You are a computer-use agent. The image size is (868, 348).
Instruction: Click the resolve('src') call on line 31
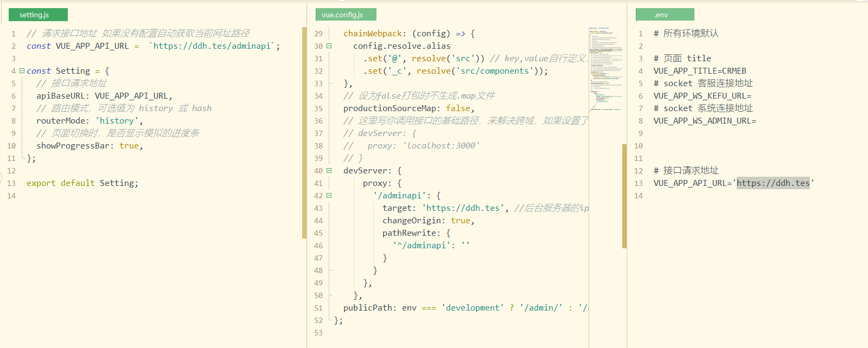(448, 59)
